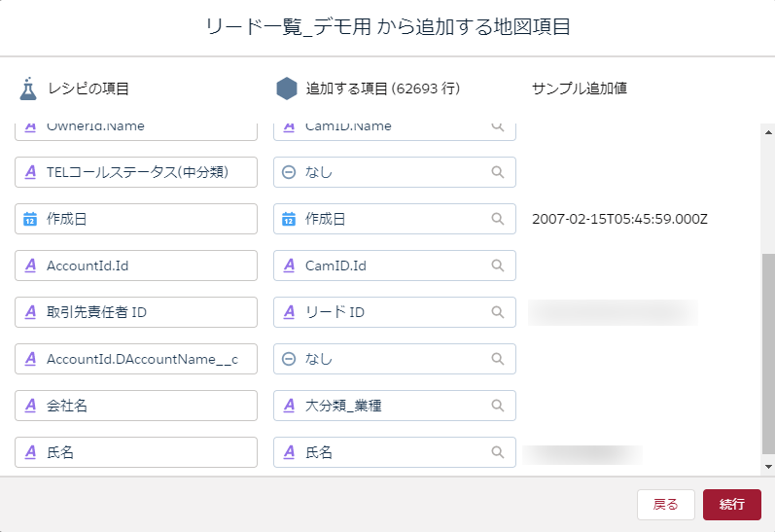
Task: Select the 会社名 recipe field
Action: point(136,406)
